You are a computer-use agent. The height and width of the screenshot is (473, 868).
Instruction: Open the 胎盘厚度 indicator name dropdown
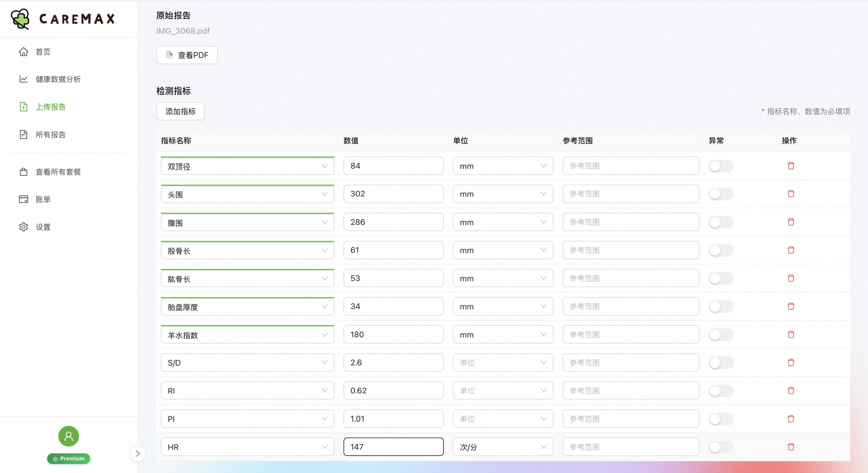click(x=247, y=306)
